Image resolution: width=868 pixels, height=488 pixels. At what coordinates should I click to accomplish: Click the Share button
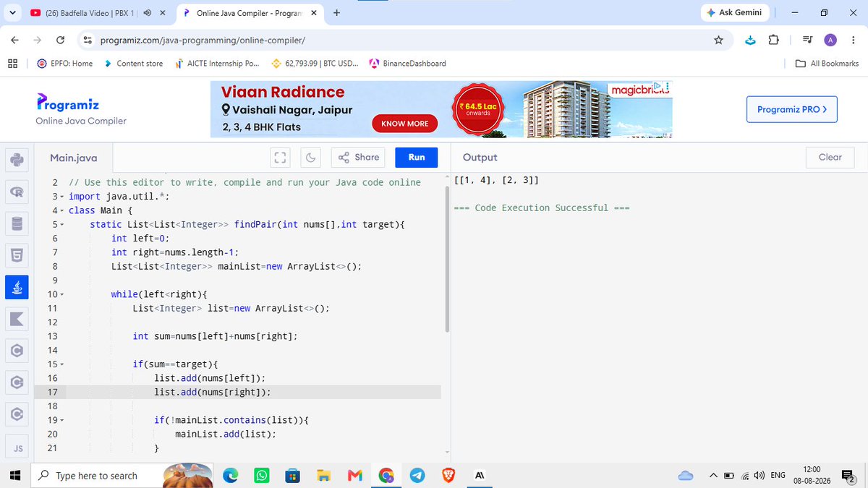coord(359,158)
